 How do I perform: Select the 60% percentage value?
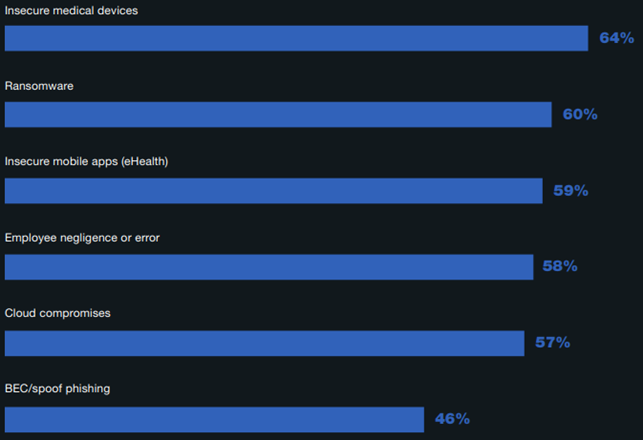(x=580, y=114)
